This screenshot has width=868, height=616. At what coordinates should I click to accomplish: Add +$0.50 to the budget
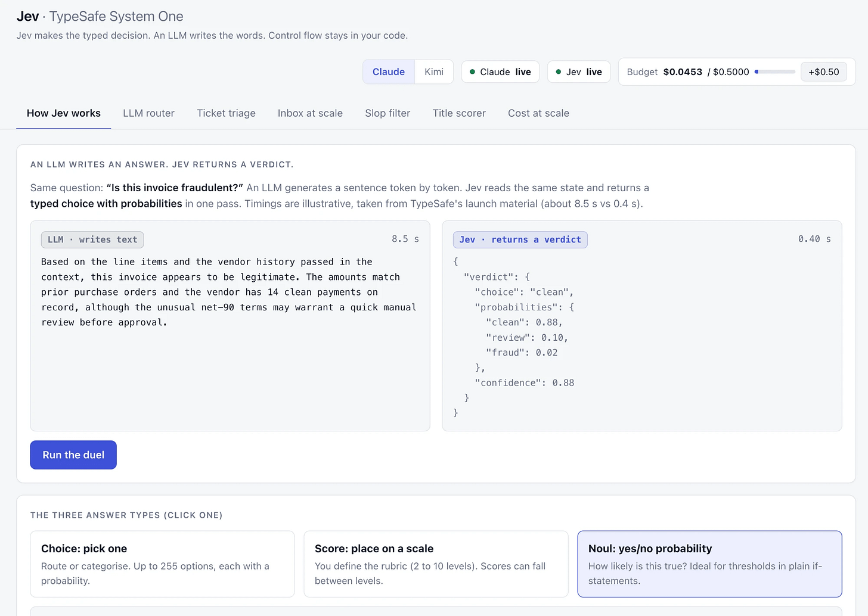coord(823,71)
